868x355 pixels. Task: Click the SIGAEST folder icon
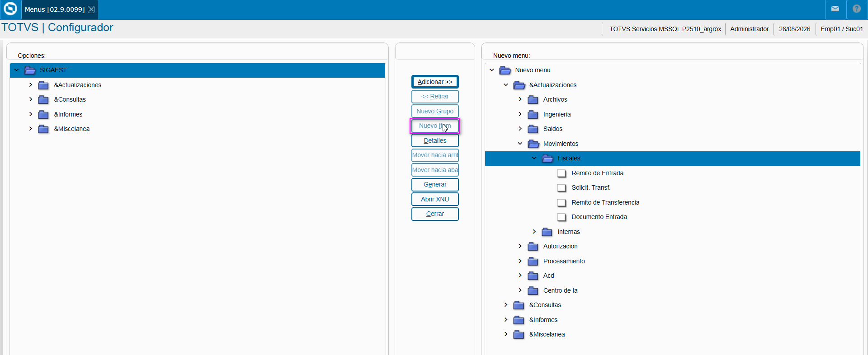[x=30, y=70]
